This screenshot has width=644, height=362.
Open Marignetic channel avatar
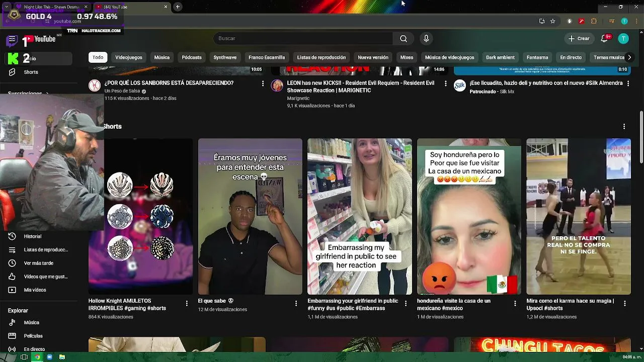pyautogui.click(x=277, y=85)
